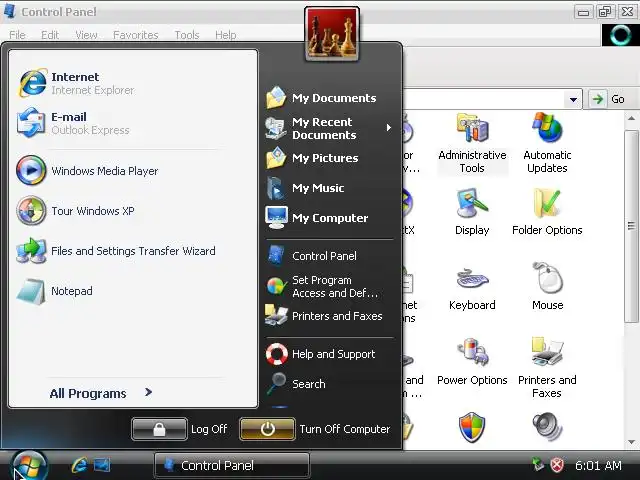This screenshot has height=480, width=640.
Task: Start Tour Windows XP
Action: click(x=76, y=211)
